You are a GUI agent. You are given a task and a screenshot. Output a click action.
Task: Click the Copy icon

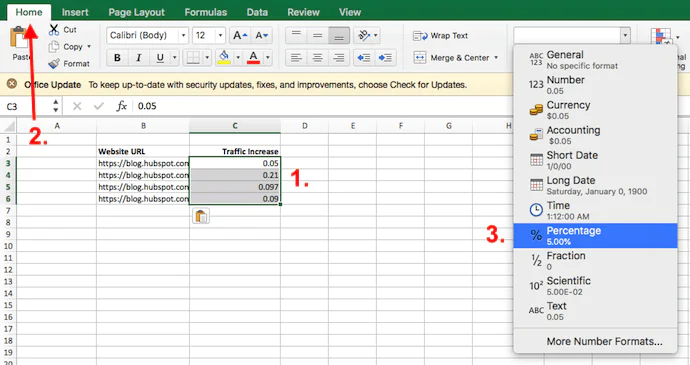54,46
